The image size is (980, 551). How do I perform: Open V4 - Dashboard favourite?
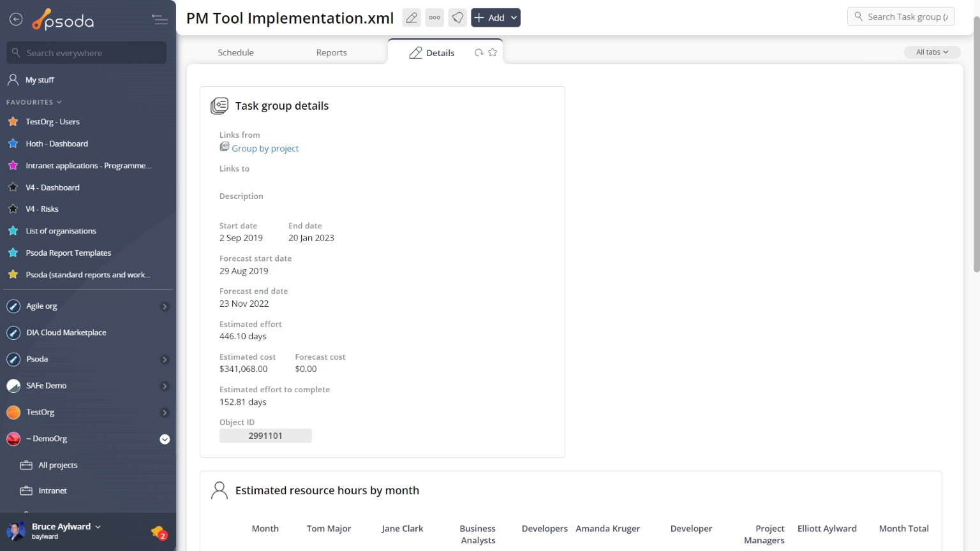pos(52,187)
